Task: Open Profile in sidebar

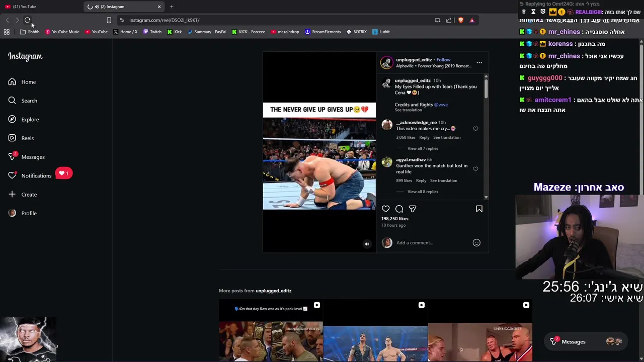Action: (23, 213)
